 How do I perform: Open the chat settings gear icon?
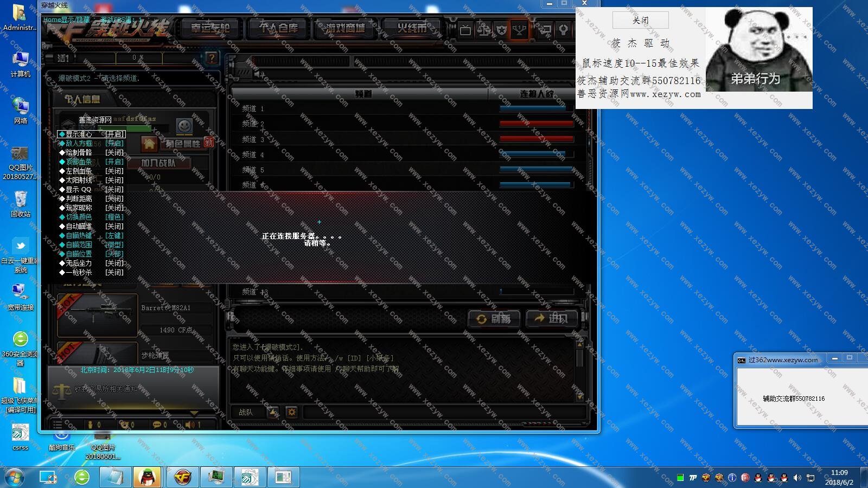(291, 412)
